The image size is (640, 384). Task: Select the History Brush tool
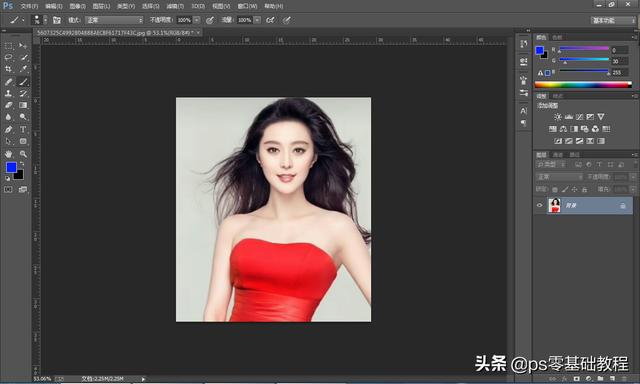click(23, 93)
